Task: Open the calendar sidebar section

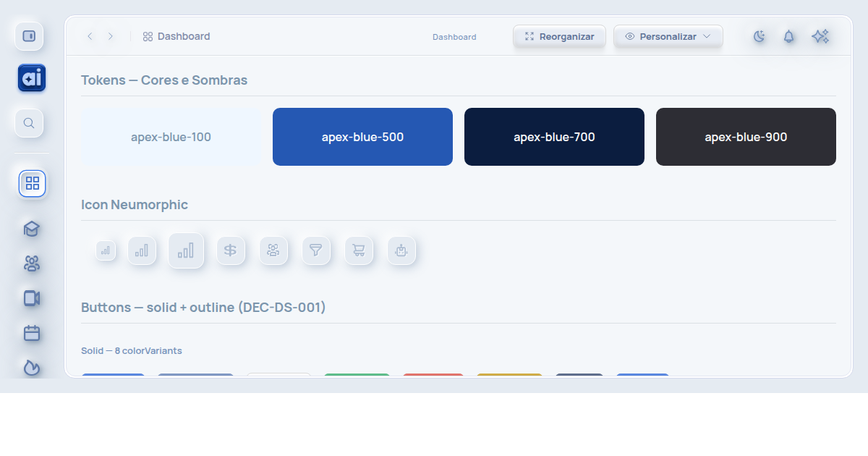Action: [32, 333]
